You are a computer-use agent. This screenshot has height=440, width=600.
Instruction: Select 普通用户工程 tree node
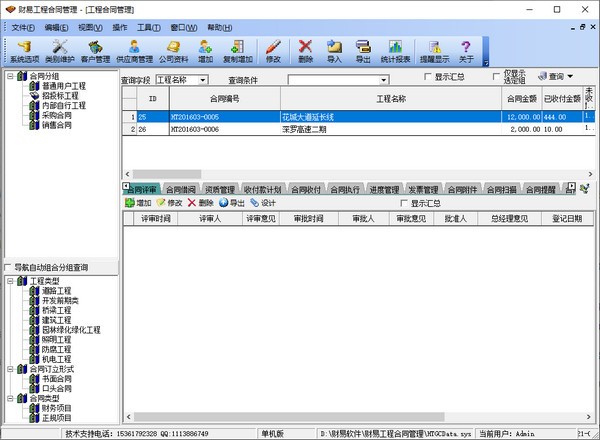64,86
